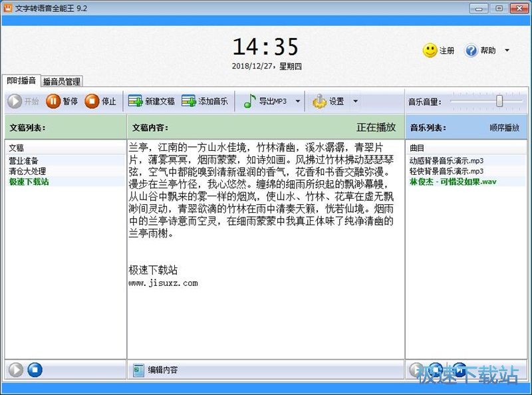
Task: Open the 帮助 help button
Action: [x=480, y=51]
